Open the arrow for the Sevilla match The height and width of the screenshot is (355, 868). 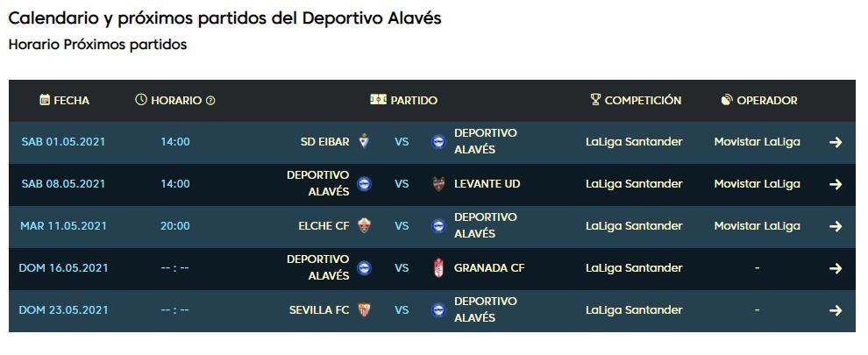[x=835, y=310]
